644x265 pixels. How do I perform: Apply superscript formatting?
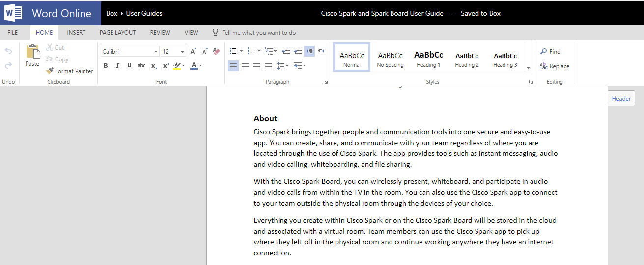pos(166,66)
